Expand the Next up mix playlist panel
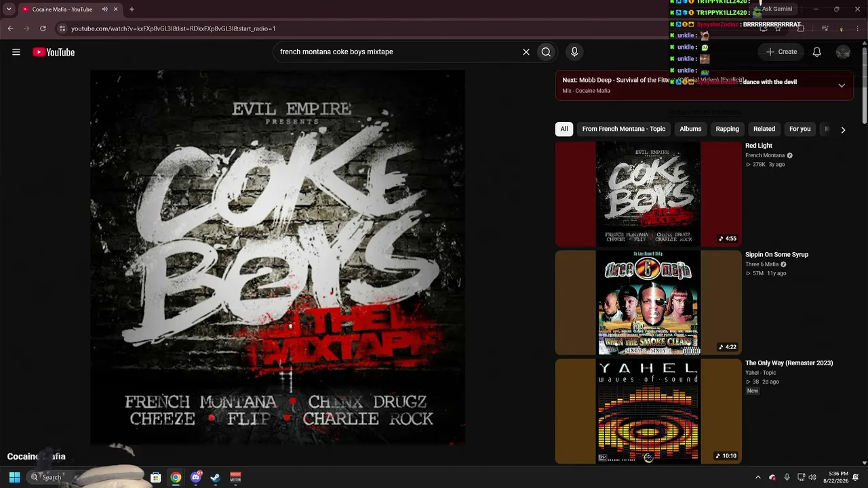This screenshot has width=868, height=488. point(842,85)
